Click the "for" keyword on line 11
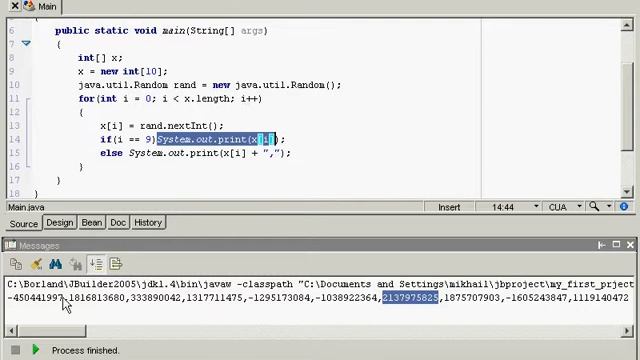The height and width of the screenshot is (360, 640). pos(86,99)
